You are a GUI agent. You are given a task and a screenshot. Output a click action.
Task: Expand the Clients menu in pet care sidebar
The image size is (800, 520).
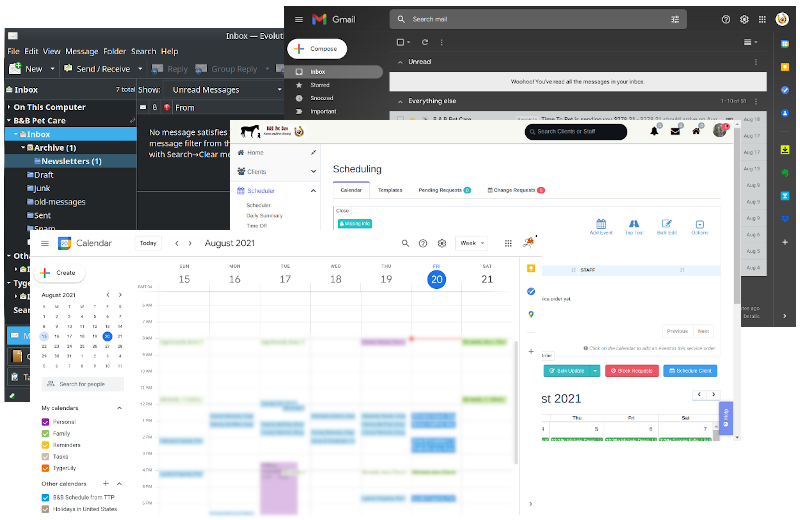(x=313, y=171)
